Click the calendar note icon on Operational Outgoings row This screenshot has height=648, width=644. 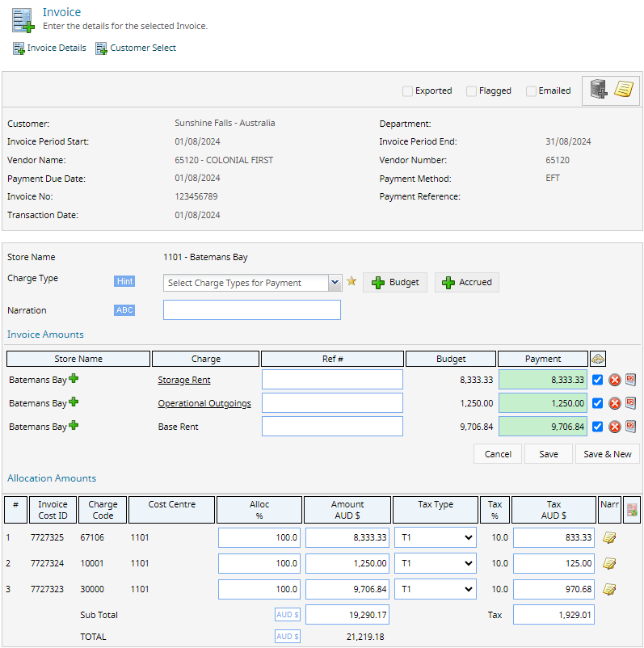(630, 403)
